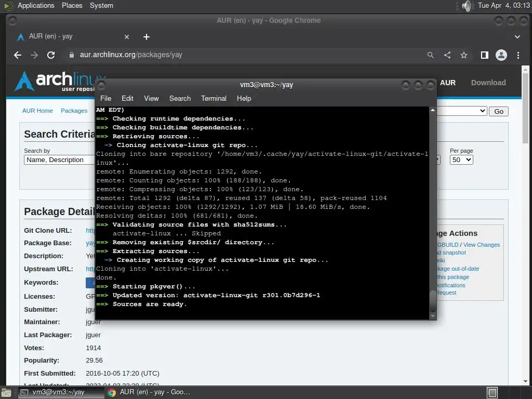
Task: Click the Chrome address bar URL
Action: (131, 55)
